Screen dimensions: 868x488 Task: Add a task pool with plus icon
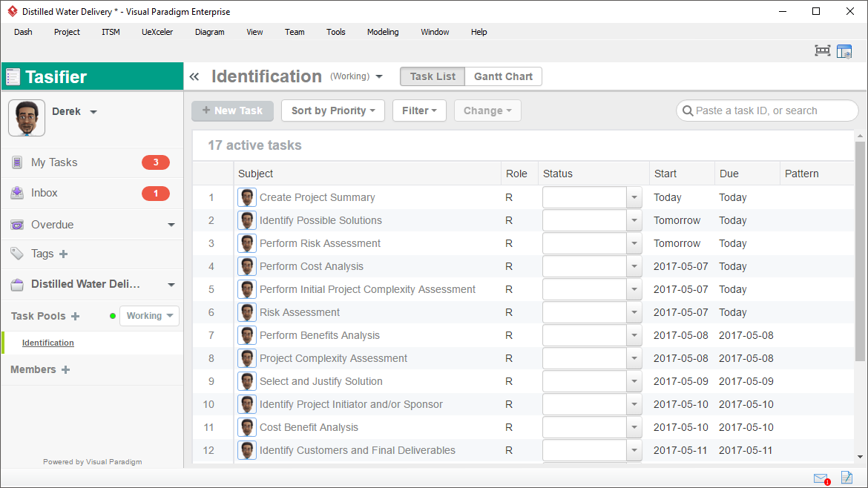click(x=75, y=316)
